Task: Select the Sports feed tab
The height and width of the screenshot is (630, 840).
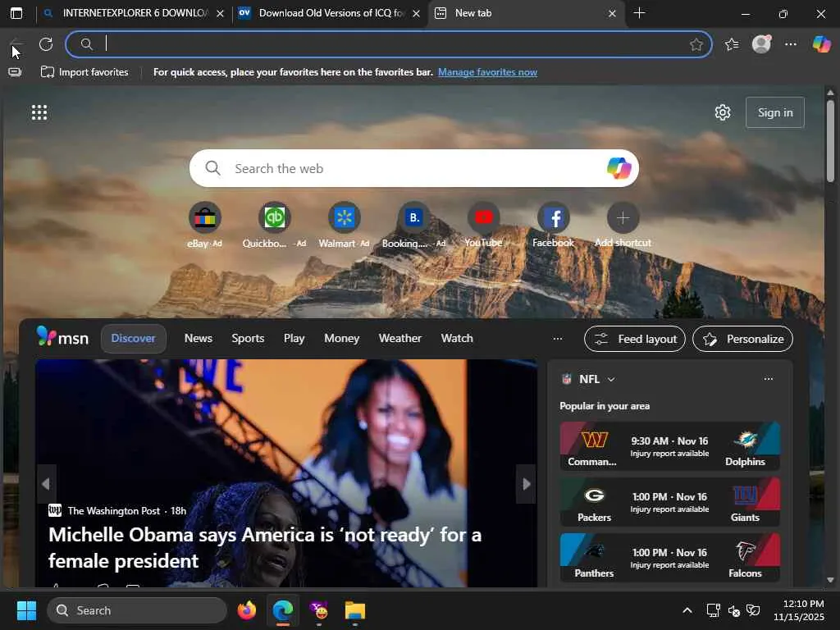Action: tap(248, 339)
